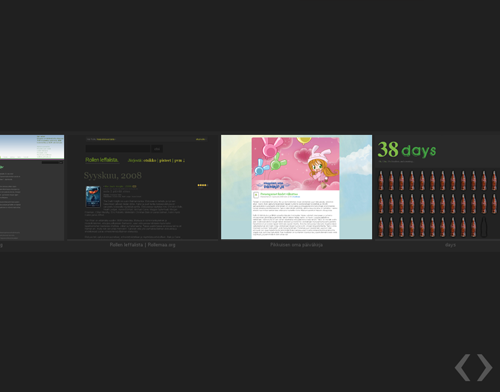Sort the movie list by otsikko
This screenshot has width=500, height=392.
tap(150, 160)
